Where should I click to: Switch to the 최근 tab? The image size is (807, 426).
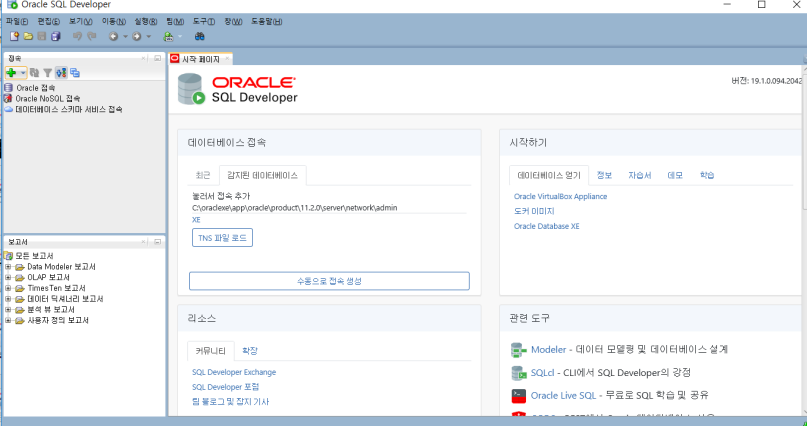203,175
